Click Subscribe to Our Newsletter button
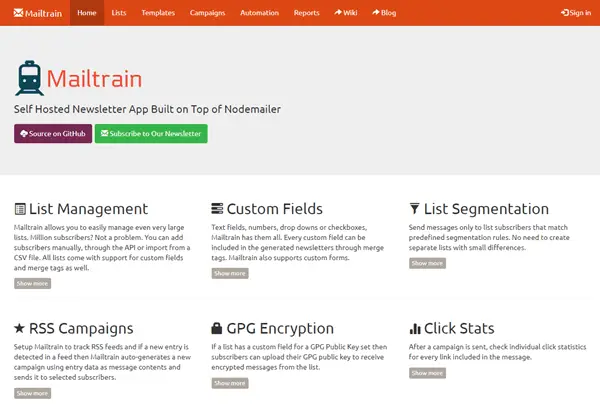Image resolution: width=600 pixels, height=408 pixels. (x=151, y=134)
